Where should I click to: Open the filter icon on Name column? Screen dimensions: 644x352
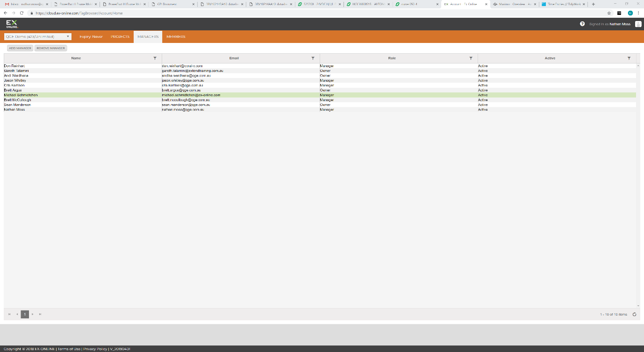coord(155,58)
